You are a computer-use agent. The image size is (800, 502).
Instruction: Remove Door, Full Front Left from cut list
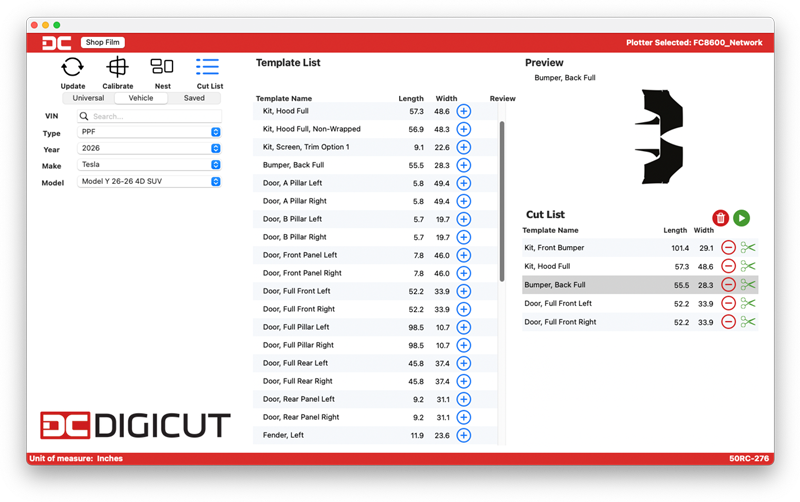[x=728, y=303]
